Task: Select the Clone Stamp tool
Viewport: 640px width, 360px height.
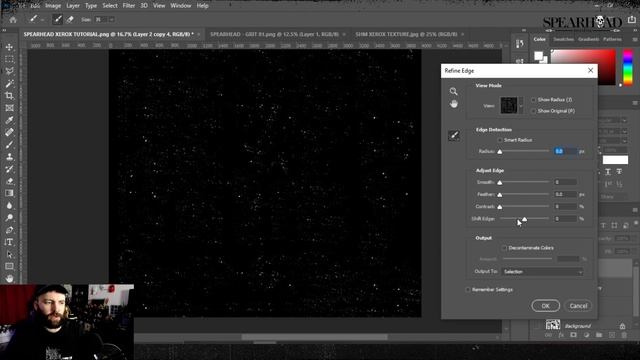Action: [9, 157]
